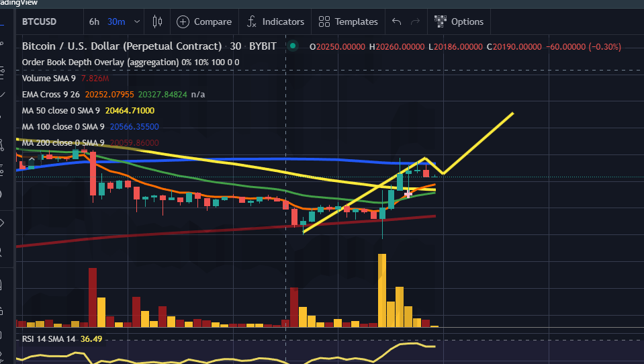Select the RSI 14 SMA 14 legend
Screen dimensions: 644x364
49,339
